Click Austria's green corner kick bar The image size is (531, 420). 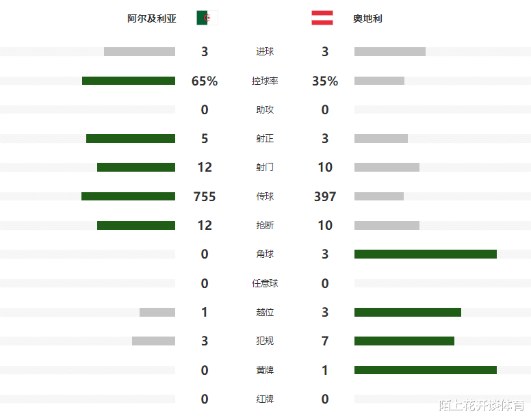[x=426, y=254]
